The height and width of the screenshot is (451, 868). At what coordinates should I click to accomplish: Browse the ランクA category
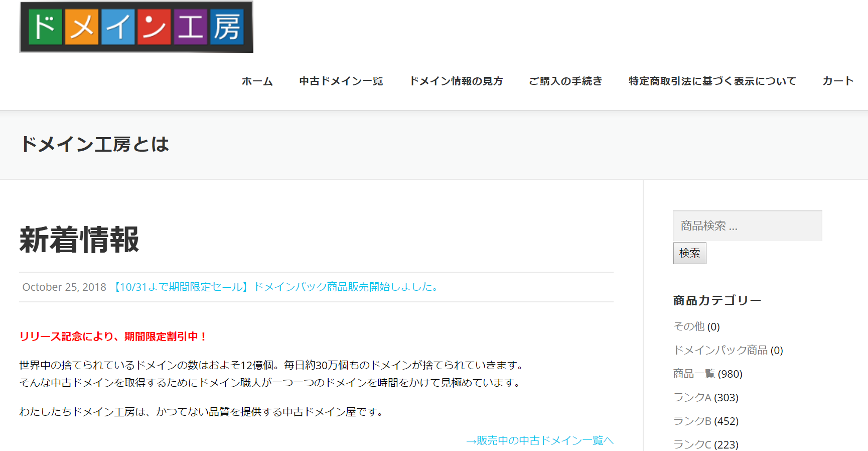tap(692, 398)
